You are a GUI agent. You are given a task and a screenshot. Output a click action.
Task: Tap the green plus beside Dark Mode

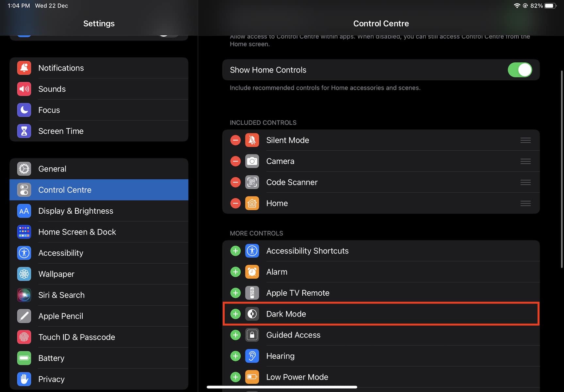click(235, 314)
